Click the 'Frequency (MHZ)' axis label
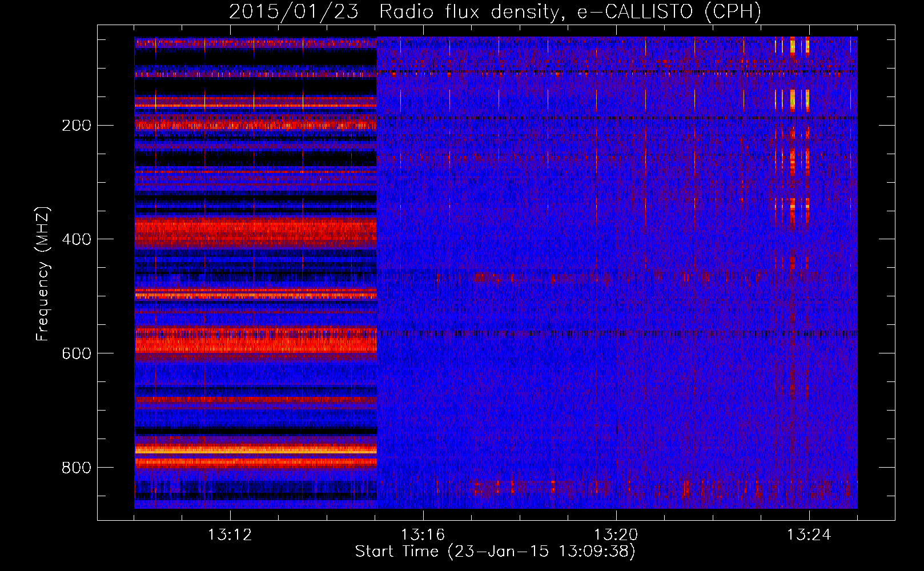The image size is (924, 571). pyautogui.click(x=43, y=274)
